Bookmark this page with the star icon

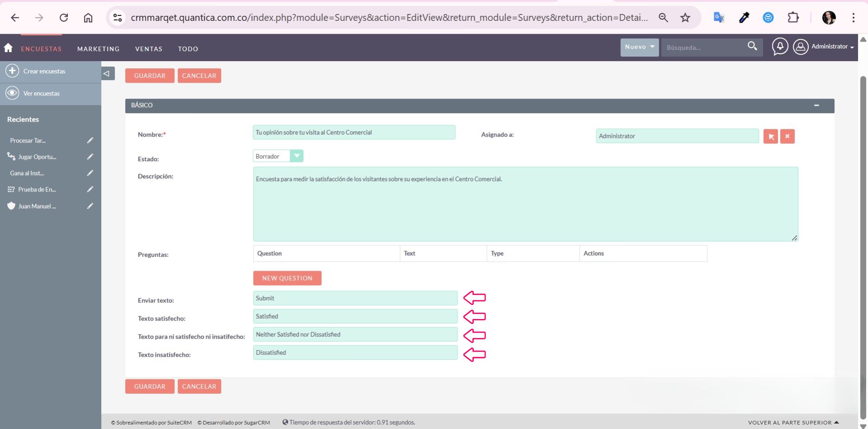[x=685, y=18]
